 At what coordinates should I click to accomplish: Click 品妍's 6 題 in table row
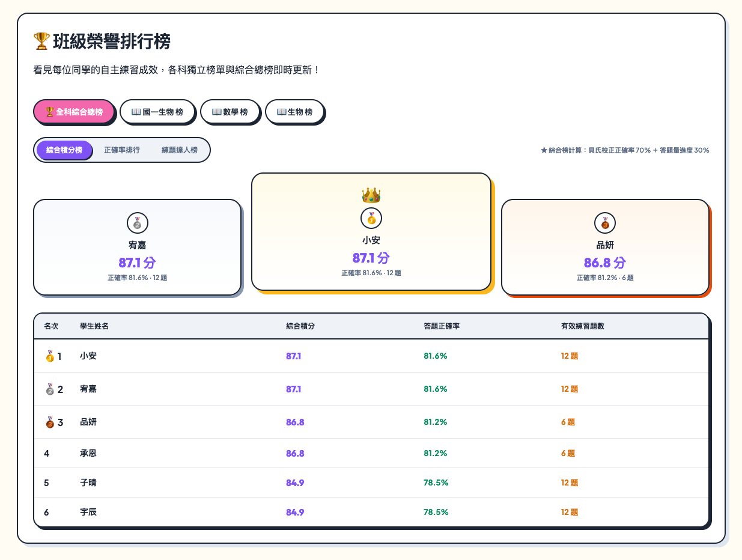[x=568, y=422]
